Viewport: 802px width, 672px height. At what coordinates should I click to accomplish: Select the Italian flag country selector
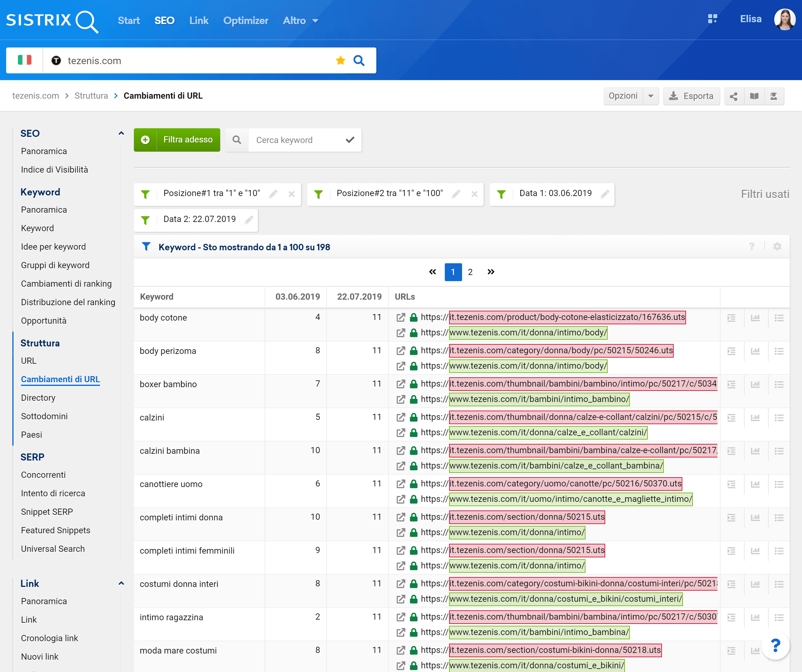[24, 60]
